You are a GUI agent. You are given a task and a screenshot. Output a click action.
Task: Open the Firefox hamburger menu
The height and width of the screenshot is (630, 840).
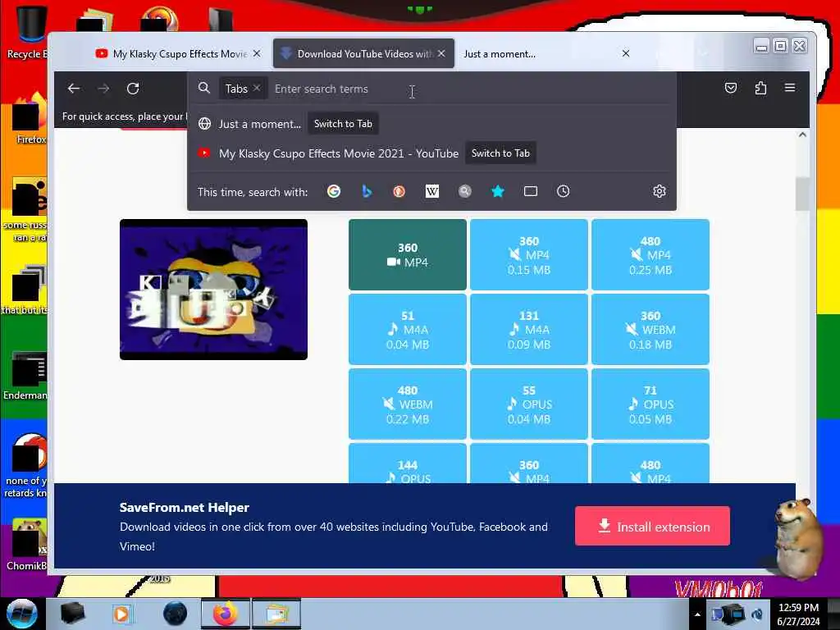[x=790, y=87]
